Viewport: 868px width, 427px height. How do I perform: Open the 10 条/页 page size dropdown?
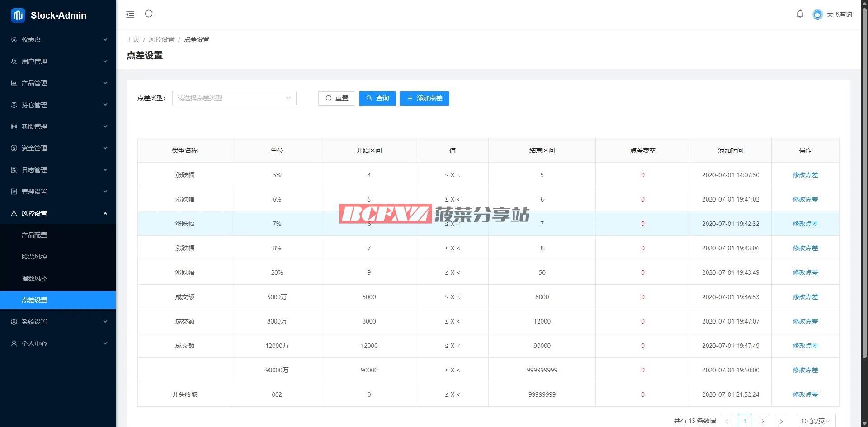pyautogui.click(x=815, y=421)
